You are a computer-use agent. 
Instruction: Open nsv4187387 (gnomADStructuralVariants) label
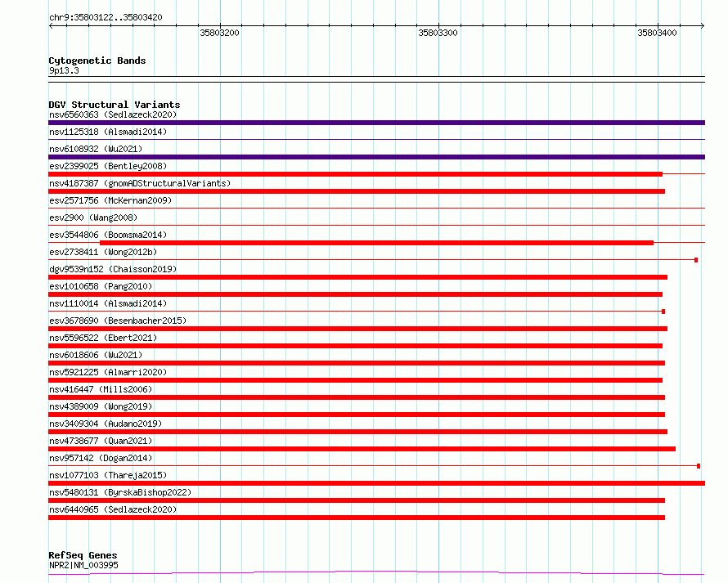[x=140, y=183]
